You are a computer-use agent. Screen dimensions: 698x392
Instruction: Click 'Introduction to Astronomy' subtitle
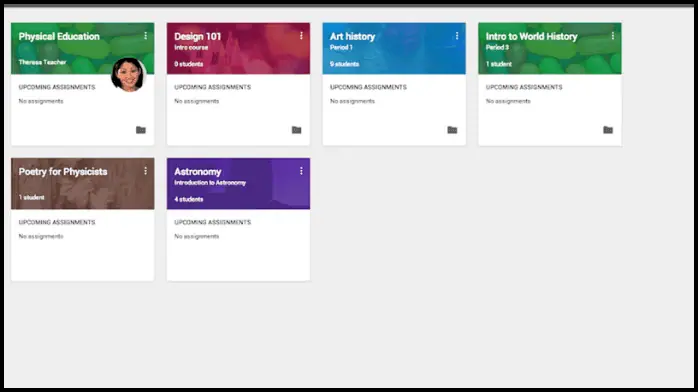pos(210,183)
